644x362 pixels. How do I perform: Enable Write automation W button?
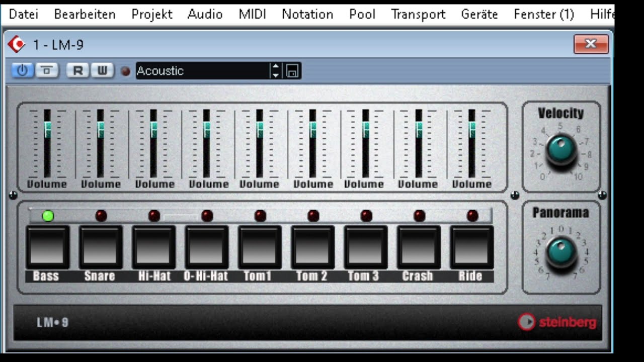pyautogui.click(x=102, y=70)
